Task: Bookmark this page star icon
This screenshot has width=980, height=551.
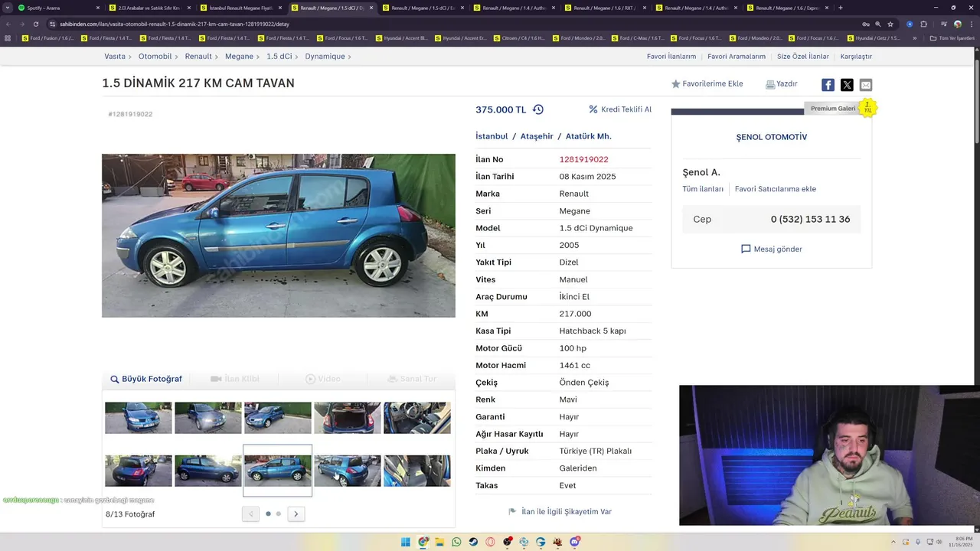Action: 890,24
